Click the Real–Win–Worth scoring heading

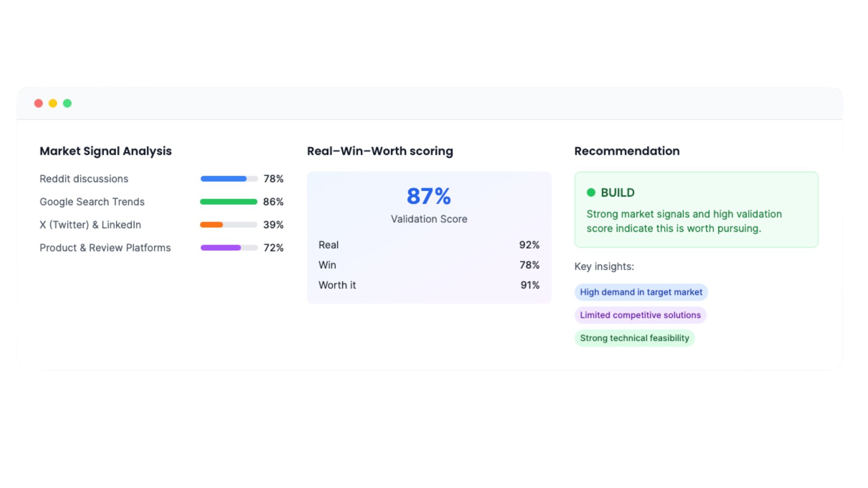click(380, 151)
